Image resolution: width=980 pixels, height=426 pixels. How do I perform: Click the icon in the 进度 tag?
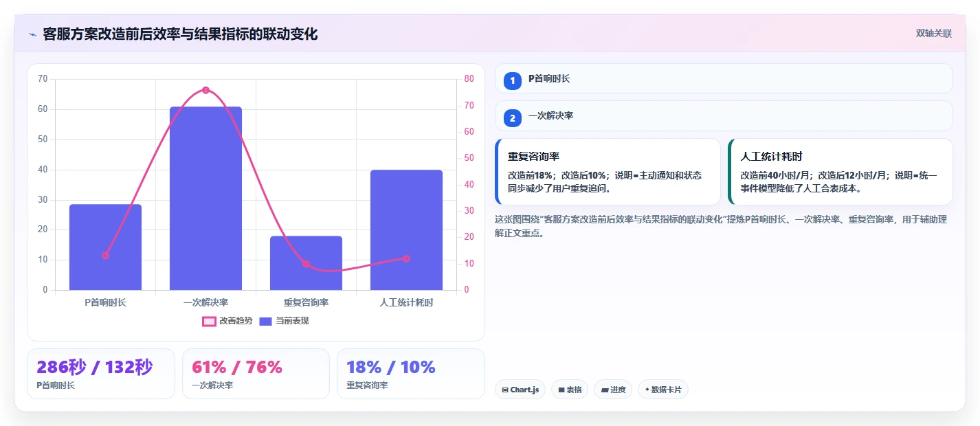[x=604, y=390]
